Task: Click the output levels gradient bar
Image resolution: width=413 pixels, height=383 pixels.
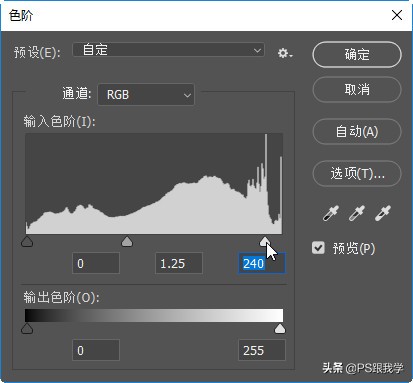Action: click(x=154, y=315)
